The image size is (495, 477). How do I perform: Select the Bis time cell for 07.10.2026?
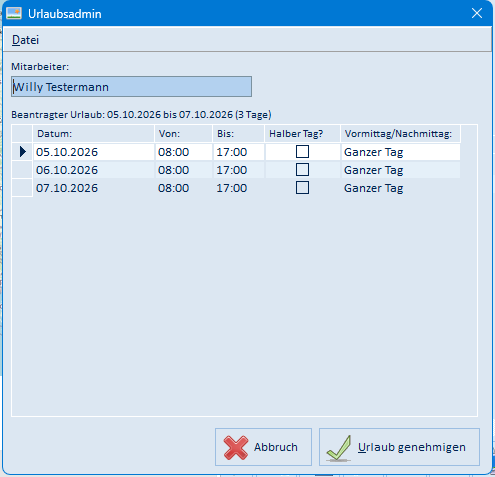[239, 188]
